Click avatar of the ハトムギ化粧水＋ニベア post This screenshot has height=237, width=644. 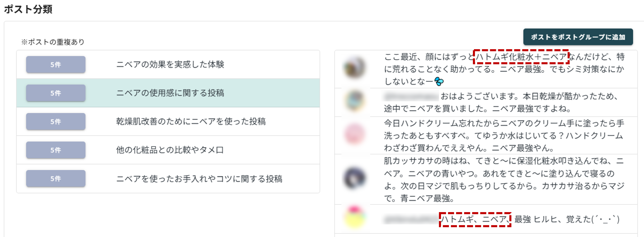tap(354, 67)
